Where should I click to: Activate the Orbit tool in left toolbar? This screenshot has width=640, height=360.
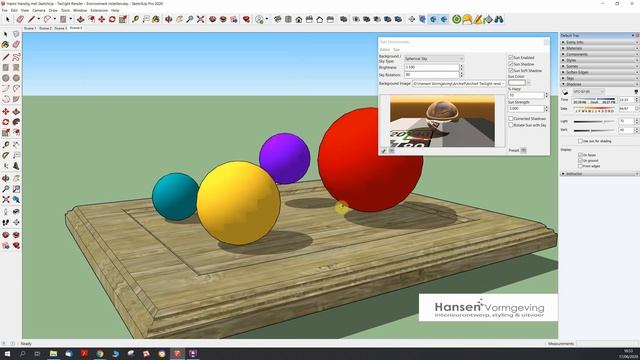tap(6, 178)
